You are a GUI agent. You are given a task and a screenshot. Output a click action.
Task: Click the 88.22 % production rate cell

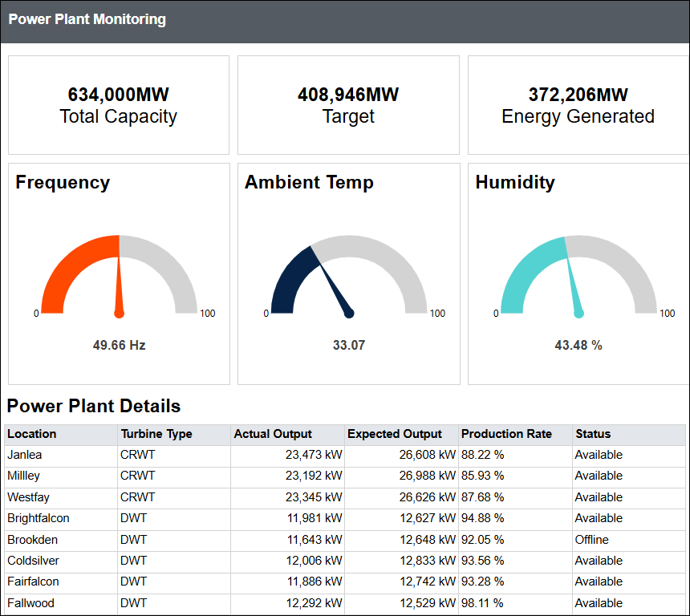coord(515,455)
